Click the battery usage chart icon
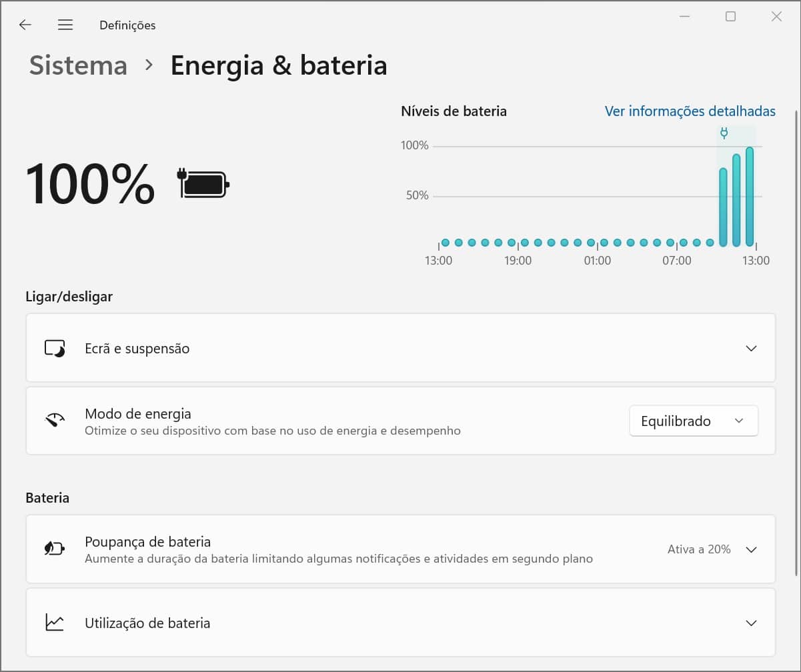801x672 pixels. click(55, 623)
